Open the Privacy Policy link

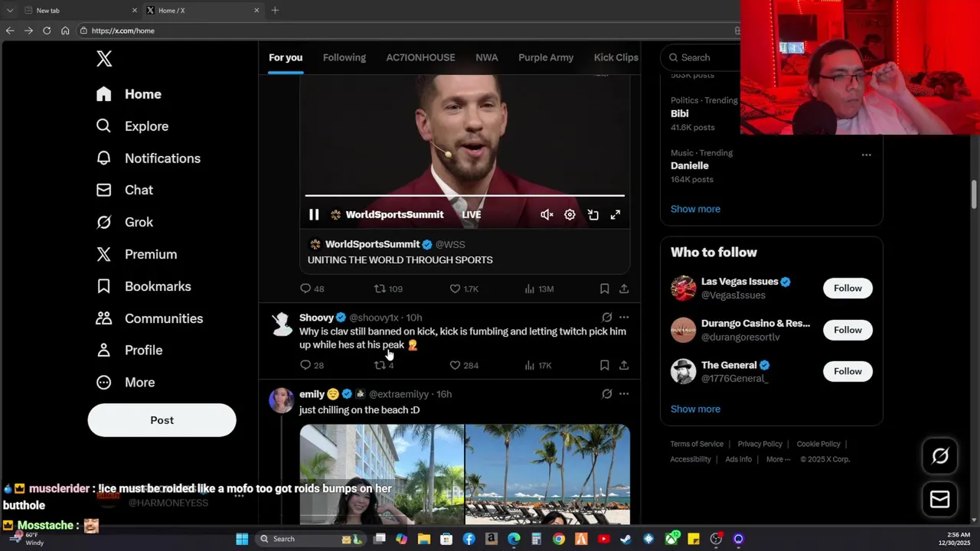759,444
